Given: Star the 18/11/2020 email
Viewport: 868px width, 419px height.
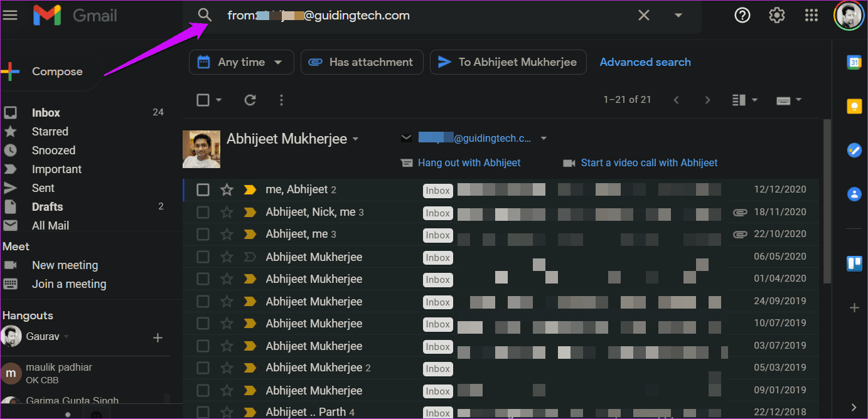Looking at the screenshot, I should 227,212.
